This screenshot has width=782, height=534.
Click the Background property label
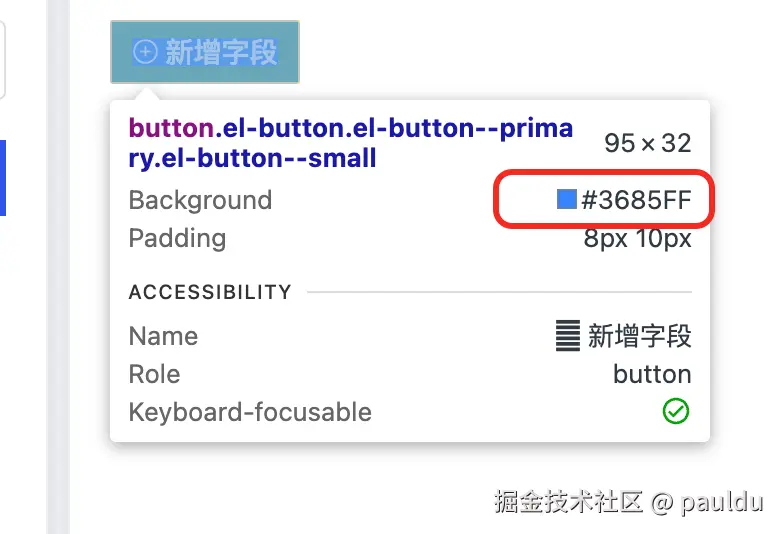click(x=200, y=200)
